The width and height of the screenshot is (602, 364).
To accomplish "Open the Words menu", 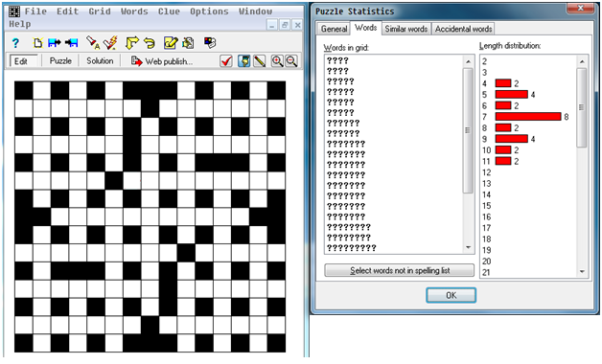I will pos(134,11).
